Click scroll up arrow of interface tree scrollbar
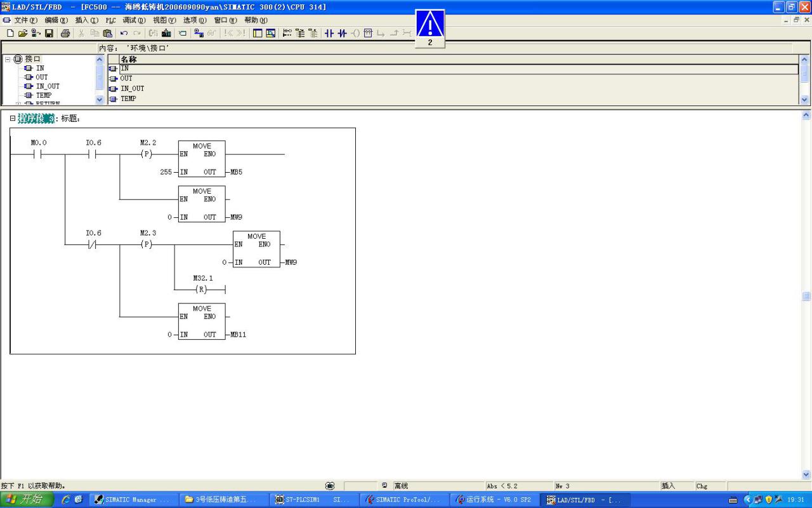The image size is (812, 508). 100,59
